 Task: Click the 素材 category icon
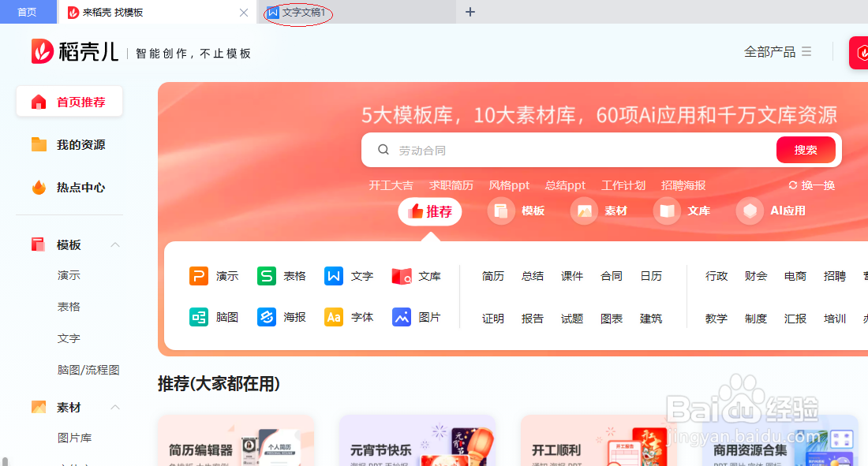585,211
